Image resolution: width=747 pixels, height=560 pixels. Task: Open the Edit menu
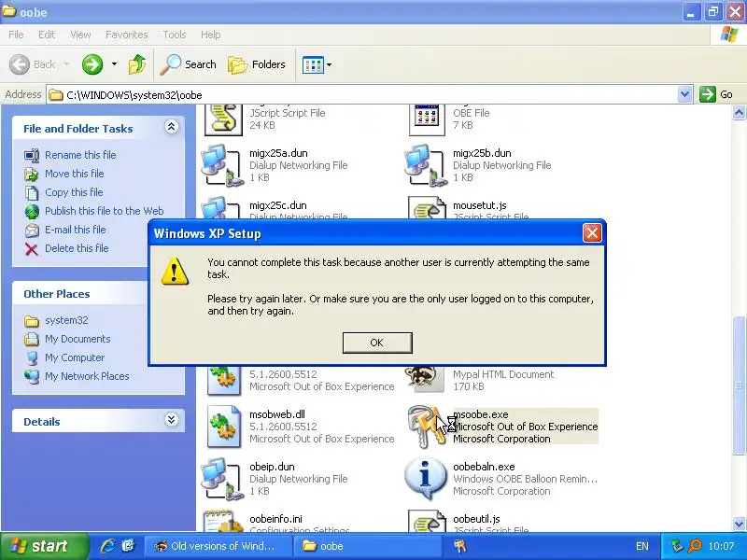pyautogui.click(x=46, y=35)
